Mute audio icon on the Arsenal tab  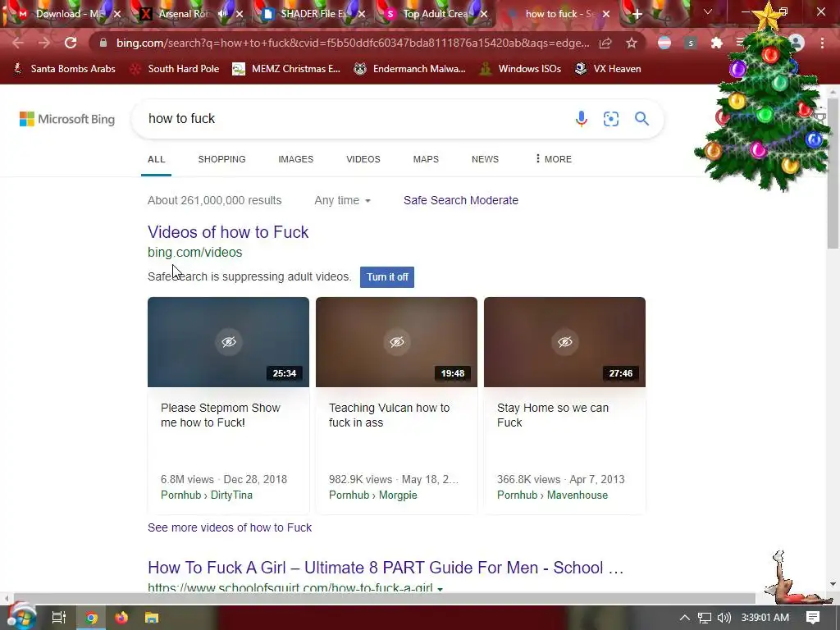[223, 14]
